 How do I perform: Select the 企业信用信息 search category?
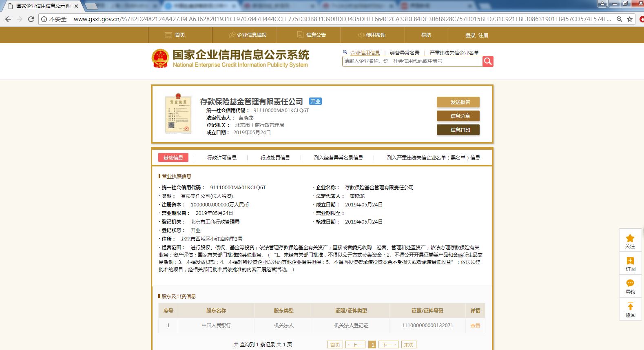365,53
